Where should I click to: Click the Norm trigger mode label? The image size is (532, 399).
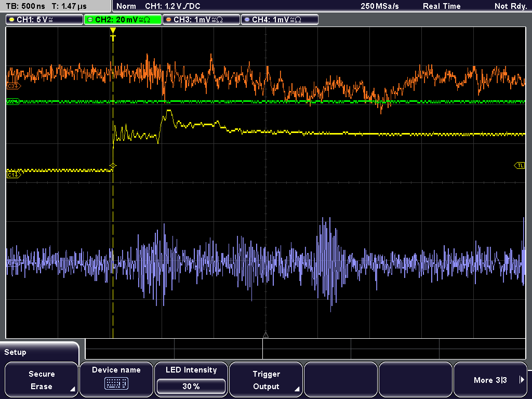pyautogui.click(x=126, y=6)
